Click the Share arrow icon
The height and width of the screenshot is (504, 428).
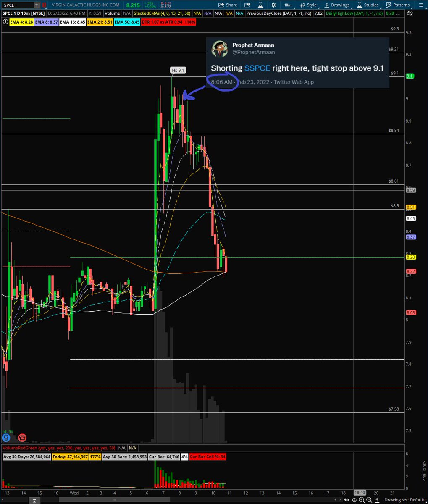click(x=221, y=5)
